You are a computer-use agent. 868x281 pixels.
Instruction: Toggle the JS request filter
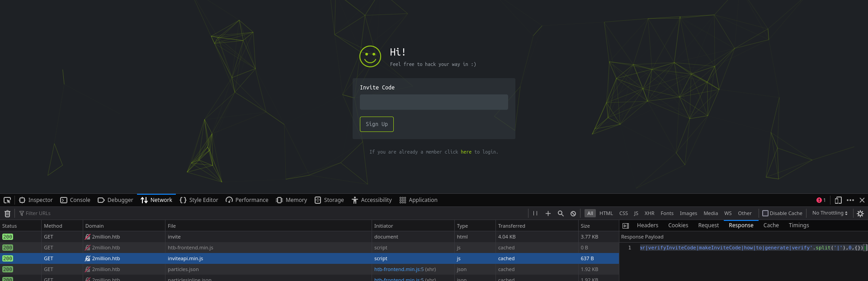636,213
